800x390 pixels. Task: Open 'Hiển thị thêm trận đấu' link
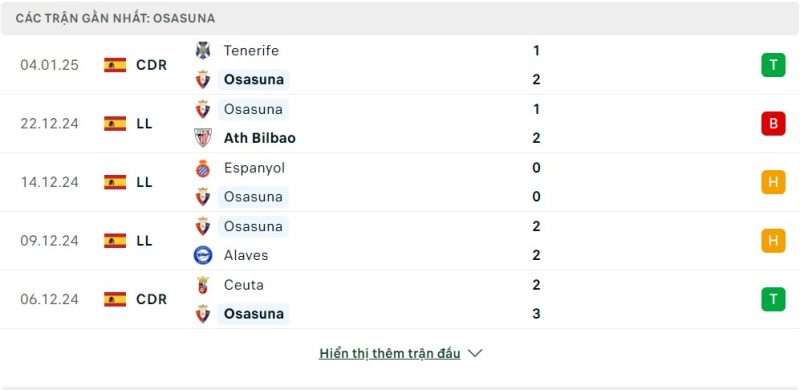(x=390, y=353)
